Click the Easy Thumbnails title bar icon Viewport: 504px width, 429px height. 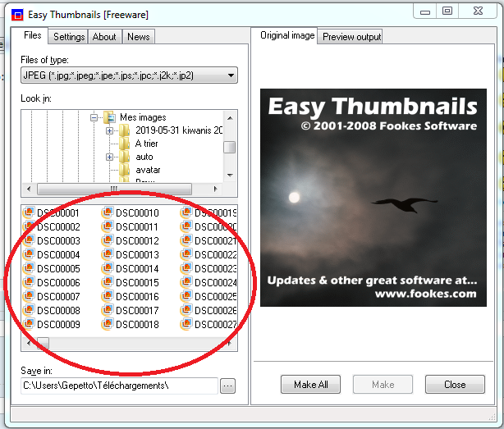coord(17,15)
